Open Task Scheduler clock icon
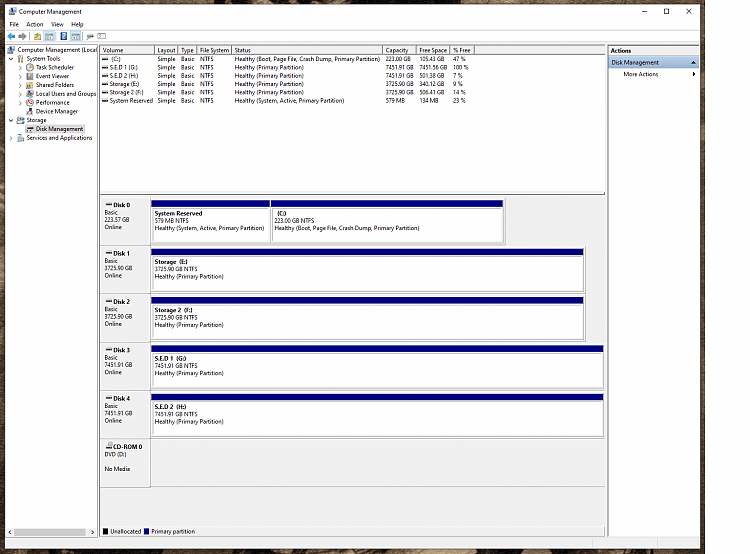750x554 pixels. pos(30,67)
